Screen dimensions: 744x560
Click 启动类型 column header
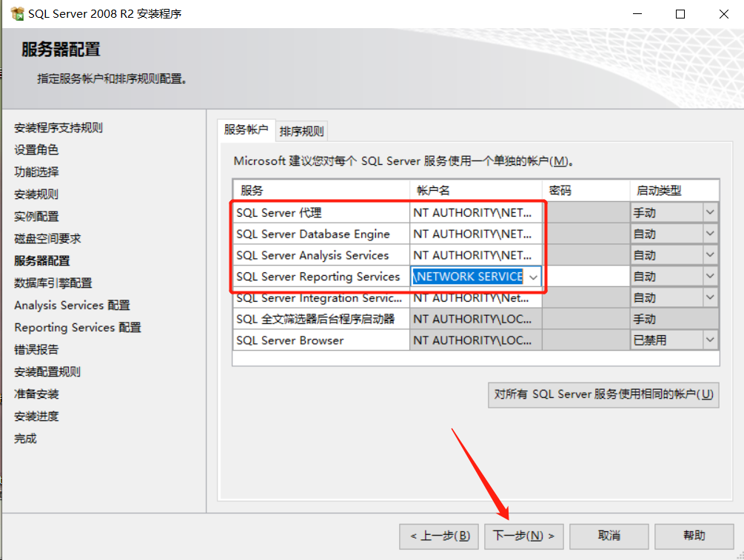coord(674,191)
